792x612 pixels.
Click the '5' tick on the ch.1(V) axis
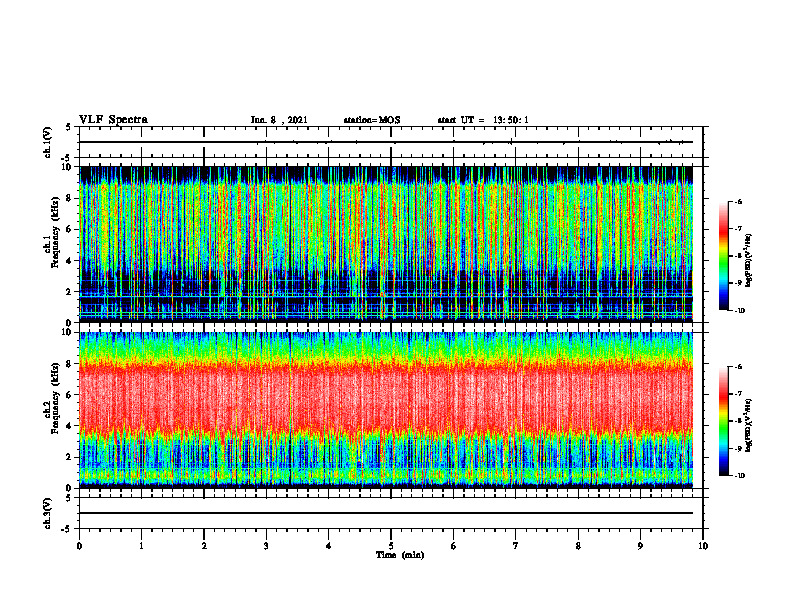[69, 127]
